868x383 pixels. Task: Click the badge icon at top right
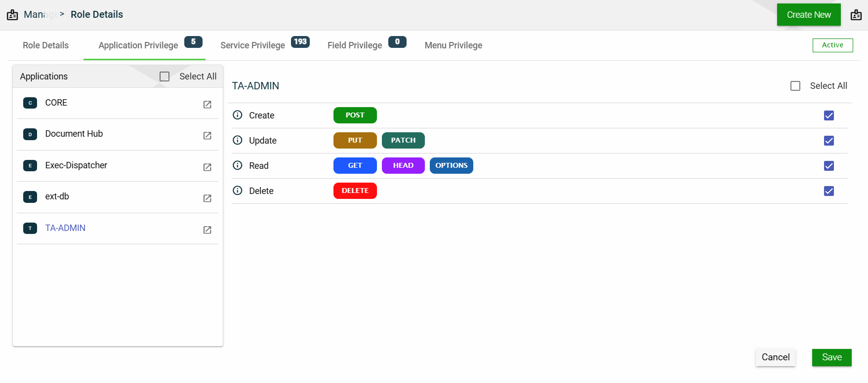856,15
